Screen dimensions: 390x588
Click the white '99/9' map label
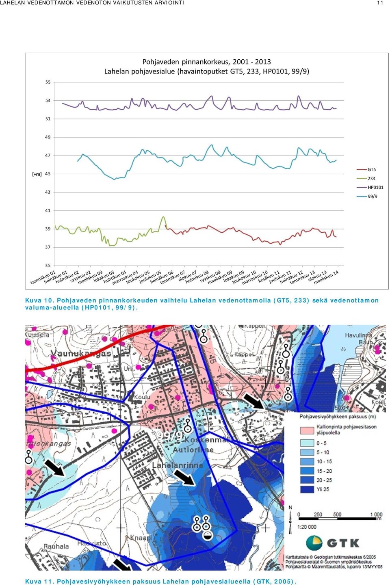pyautogui.click(x=169, y=436)
